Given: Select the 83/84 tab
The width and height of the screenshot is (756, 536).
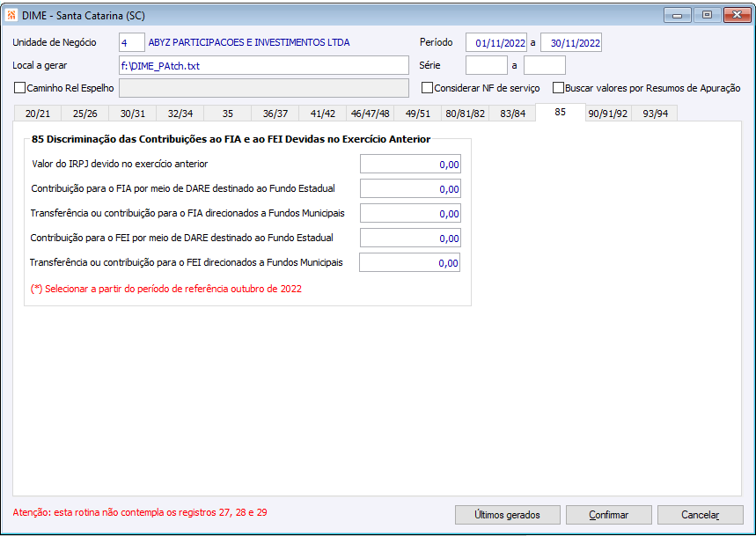Looking at the screenshot, I should tap(512, 114).
